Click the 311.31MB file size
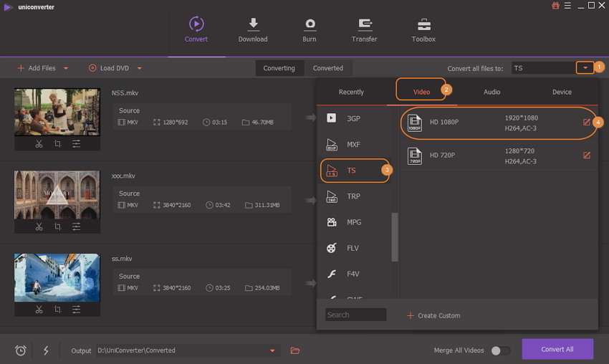The height and width of the screenshot is (364, 609). (x=267, y=205)
